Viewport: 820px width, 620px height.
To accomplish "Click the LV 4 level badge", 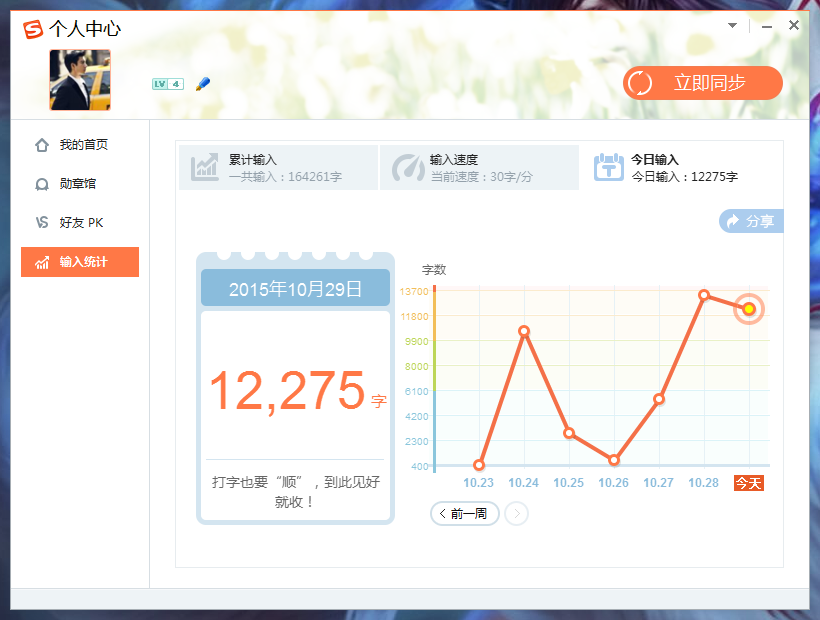I will point(168,84).
